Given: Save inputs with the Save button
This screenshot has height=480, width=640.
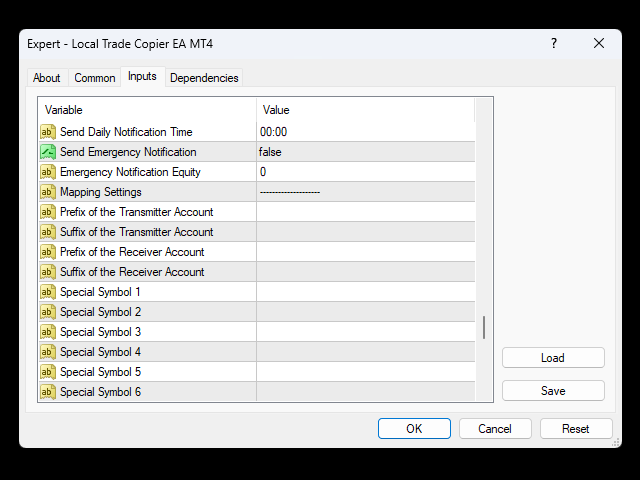Looking at the screenshot, I should (553, 391).
